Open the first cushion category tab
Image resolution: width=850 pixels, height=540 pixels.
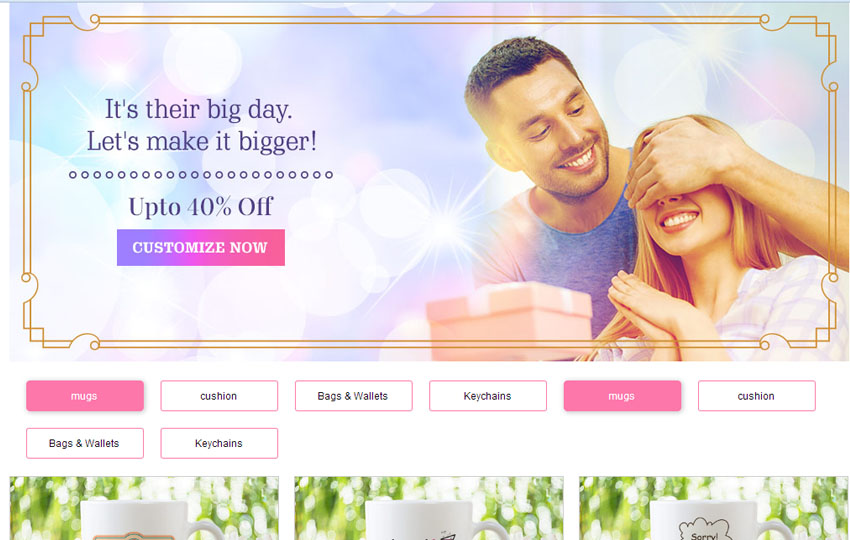tap(219, 396)
